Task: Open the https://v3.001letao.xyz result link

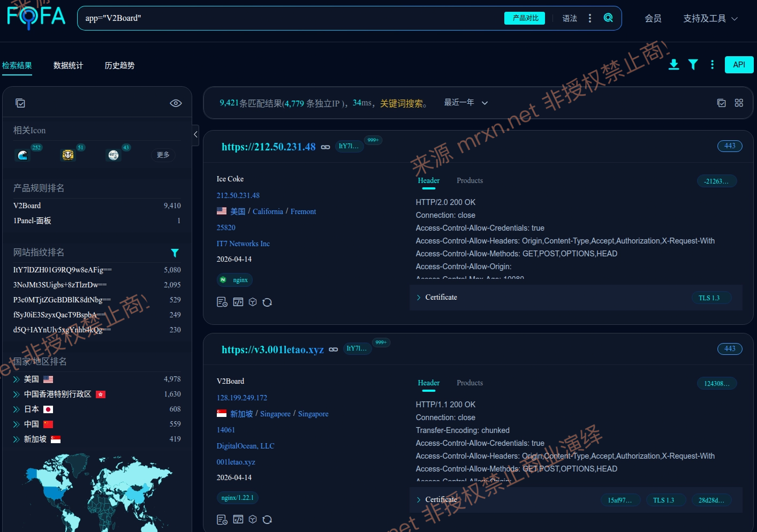Action: pos(272,349)
